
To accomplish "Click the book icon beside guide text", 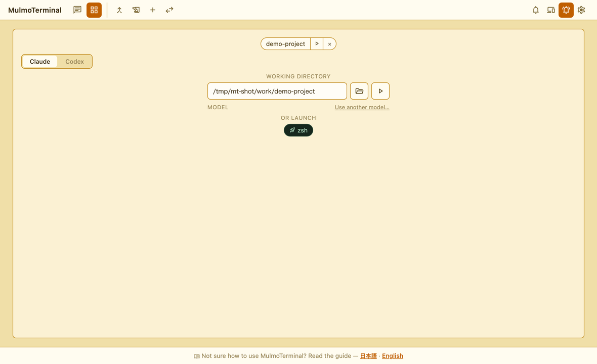I will point(196,356).
